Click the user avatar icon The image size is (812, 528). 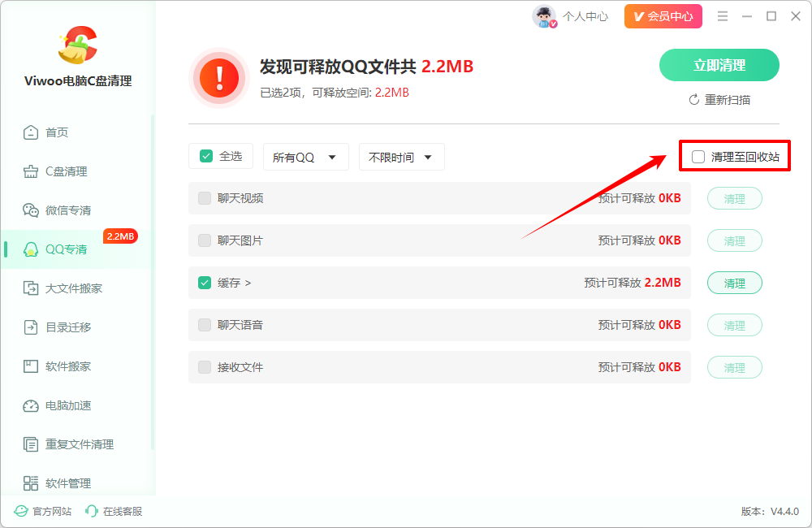point(544,16)
